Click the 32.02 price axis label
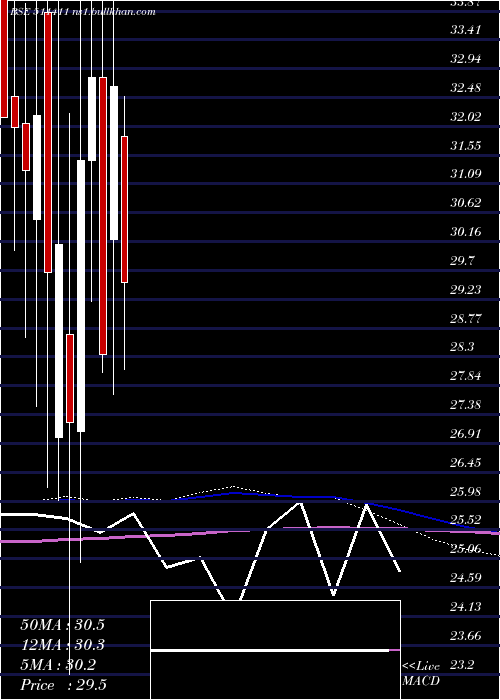The image size is (500, 700). point(466,117)
